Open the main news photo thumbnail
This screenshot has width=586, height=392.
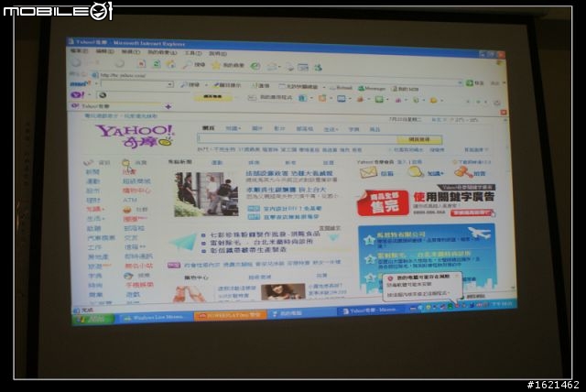point(206,194)
